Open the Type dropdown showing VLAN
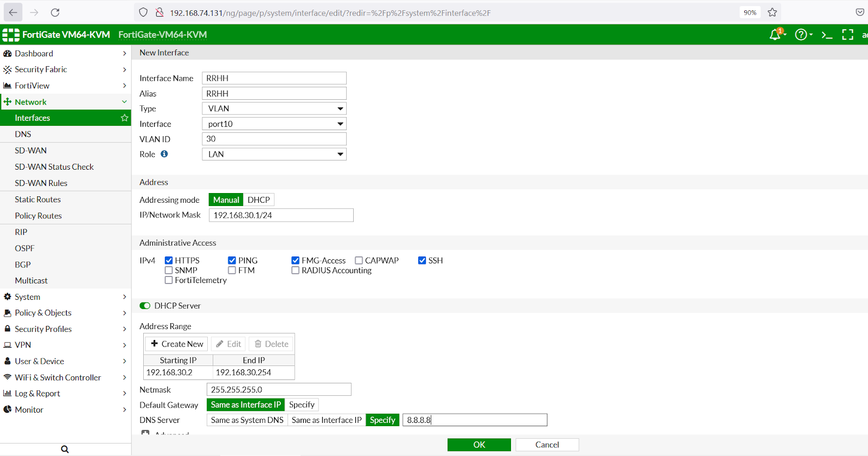 275,108
